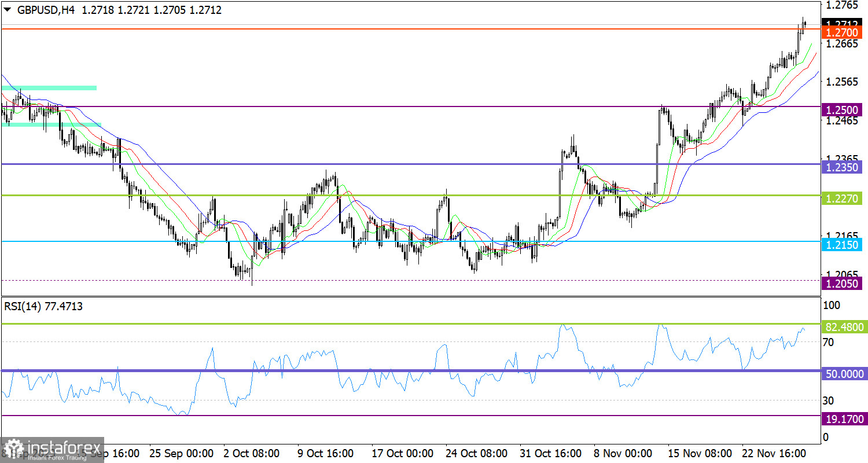Select the 1.2500 purple price level label
Viewport: 868px width, 463px height.
tap(841, 110)
